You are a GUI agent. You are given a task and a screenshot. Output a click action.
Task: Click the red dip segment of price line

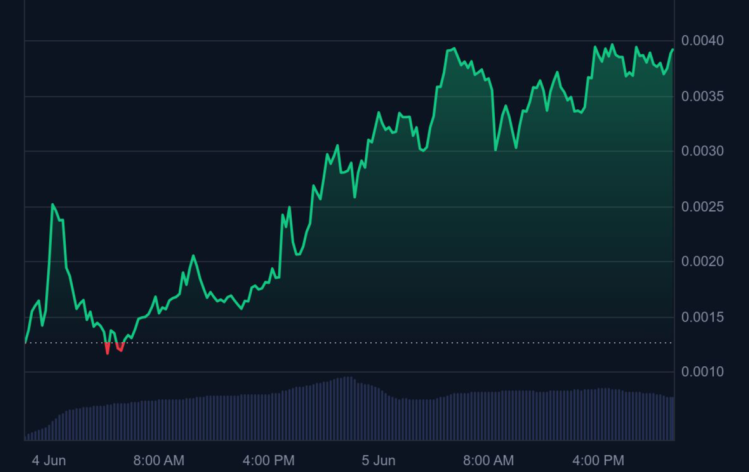point(108,350)
